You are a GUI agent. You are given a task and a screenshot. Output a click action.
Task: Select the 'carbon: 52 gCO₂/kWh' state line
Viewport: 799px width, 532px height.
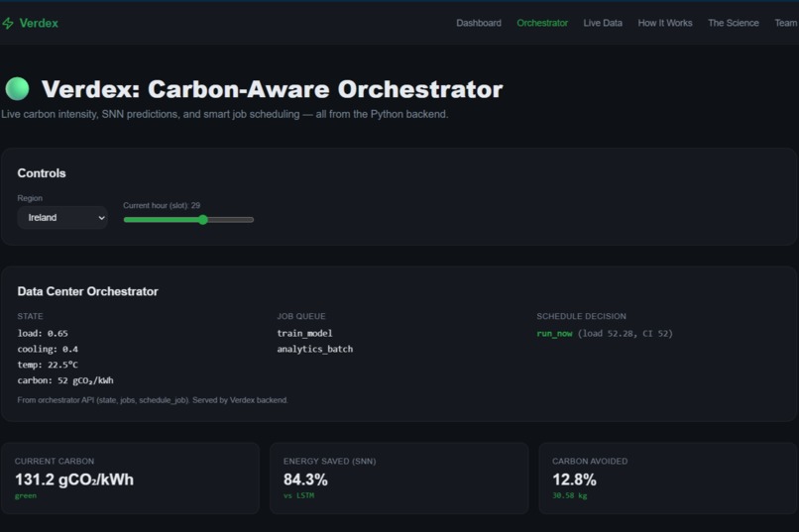coord(65,380)
